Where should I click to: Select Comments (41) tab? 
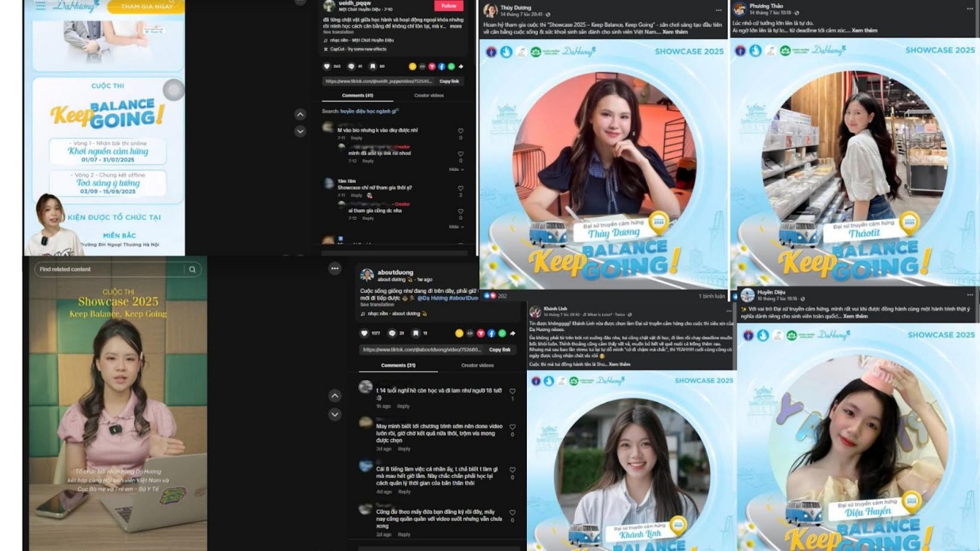(x=357, y=95)
